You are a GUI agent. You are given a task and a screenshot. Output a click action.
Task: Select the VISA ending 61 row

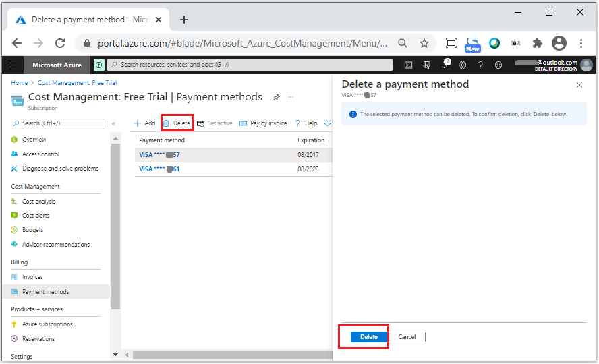click(x=233, y=169)
